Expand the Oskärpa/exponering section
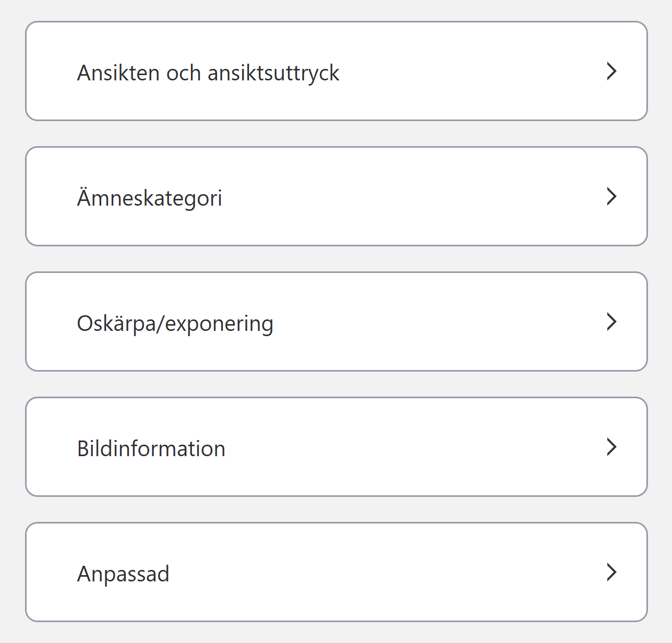Image resolution: width=672 pixels, height=643 pixels. pyautogui.click(x=336, y=321)
